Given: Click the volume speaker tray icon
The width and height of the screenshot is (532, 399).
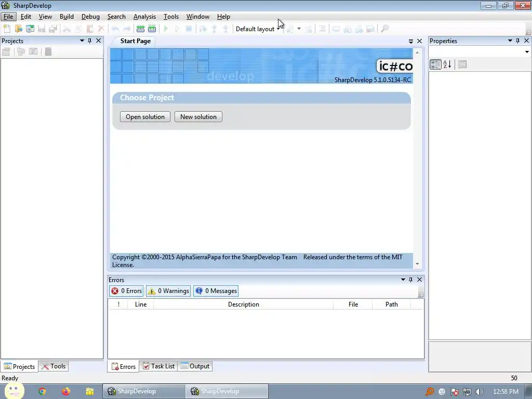Looking at the screenshot, I should (x=479, y=392).
